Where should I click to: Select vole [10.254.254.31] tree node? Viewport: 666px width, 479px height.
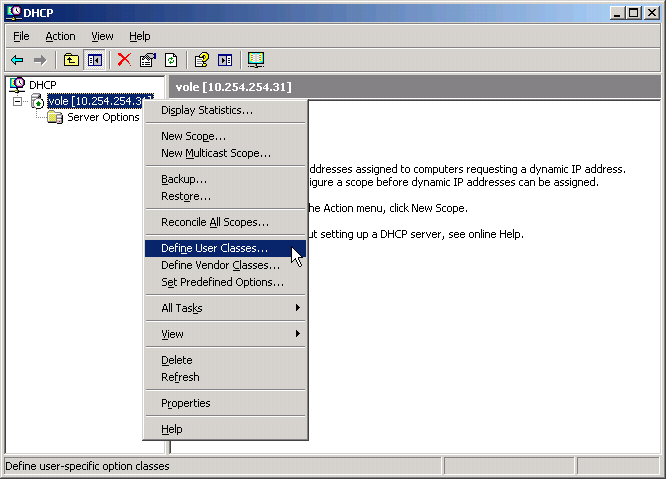pos(100,101)
